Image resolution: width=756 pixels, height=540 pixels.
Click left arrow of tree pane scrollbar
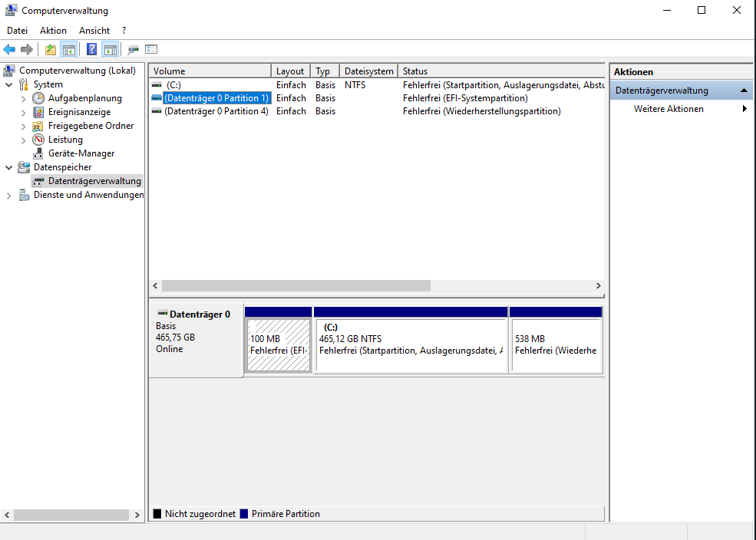(7, 515)
